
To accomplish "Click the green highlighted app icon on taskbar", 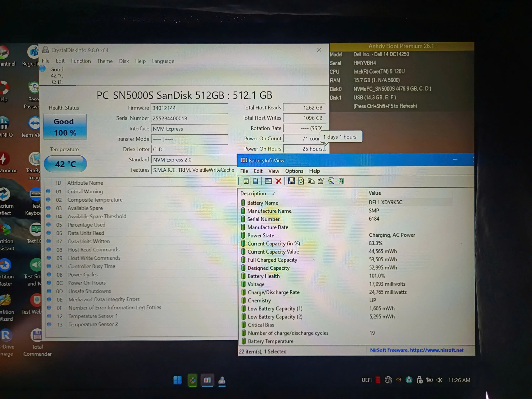I will (192, 380).
